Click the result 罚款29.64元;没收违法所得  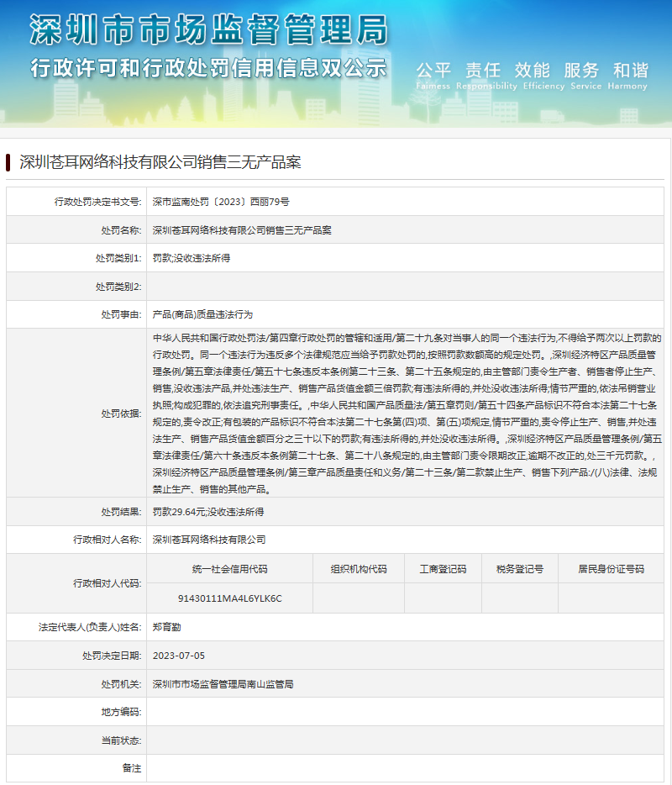(208, 512)
